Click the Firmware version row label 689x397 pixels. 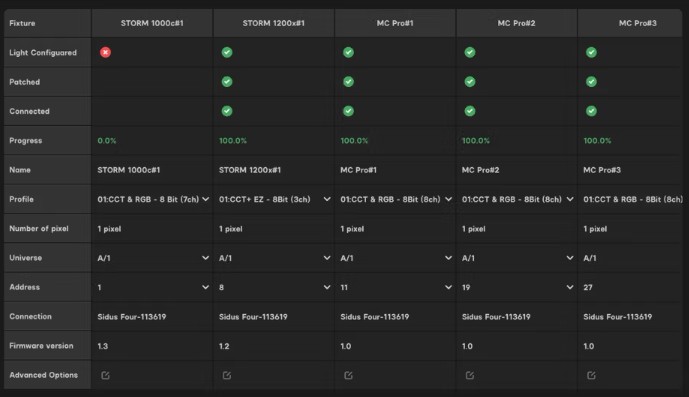[x=41, y=346]
